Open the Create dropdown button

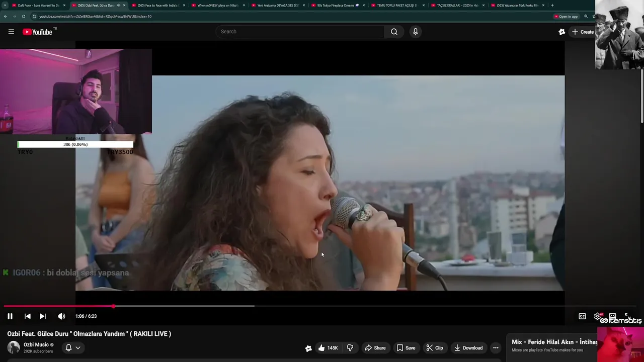tap(583, 32)
